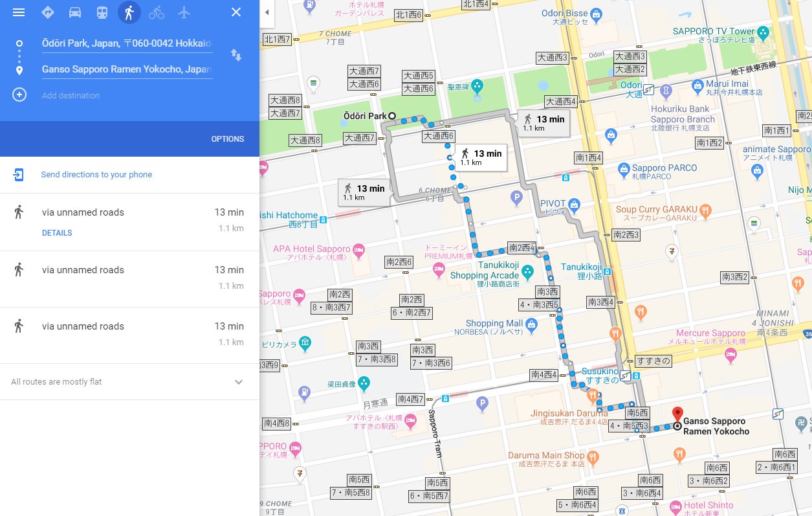Open PIVOT shopping marker
Viewport: 812px width, 516px height.
pyautogui.click(x=573, y=206)
